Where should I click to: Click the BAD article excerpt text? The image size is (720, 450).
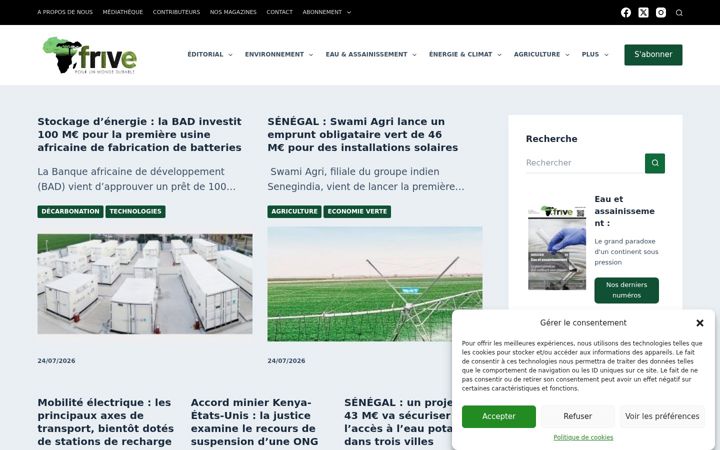136,179
